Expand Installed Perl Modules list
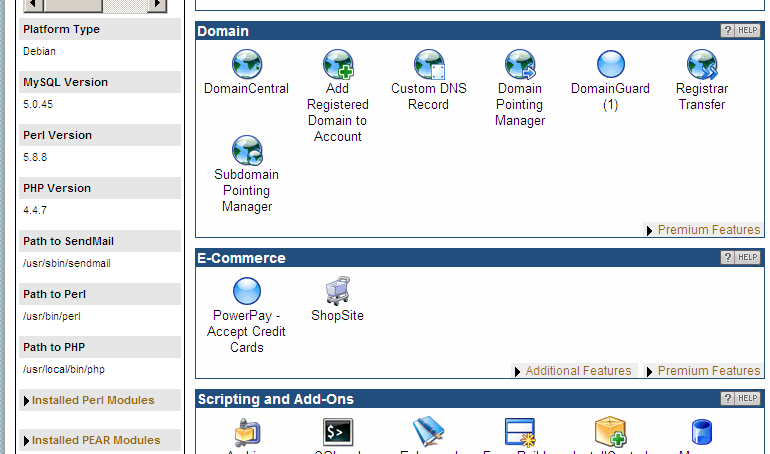 point(92,400)
